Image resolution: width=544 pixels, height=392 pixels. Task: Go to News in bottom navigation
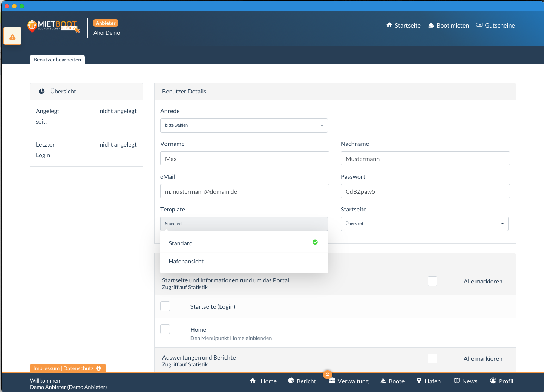click(465, 381)
